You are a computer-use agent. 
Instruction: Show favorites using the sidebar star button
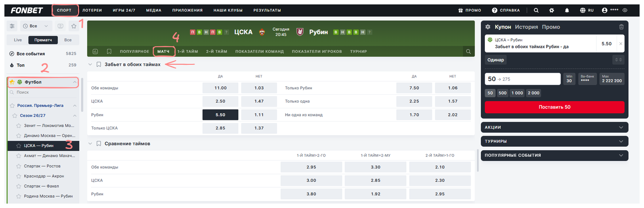[x=74, y=26]
